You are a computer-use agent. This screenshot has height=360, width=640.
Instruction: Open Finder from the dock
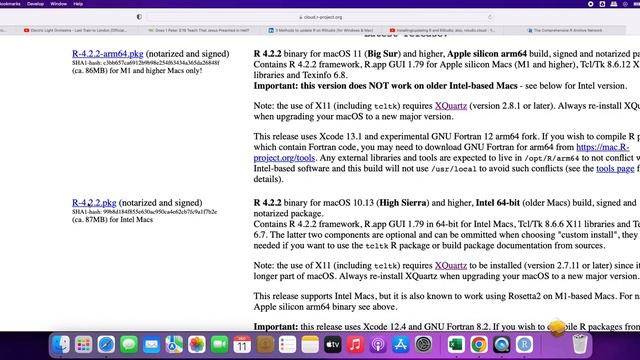pyautogui.click(x=61, y=344)
